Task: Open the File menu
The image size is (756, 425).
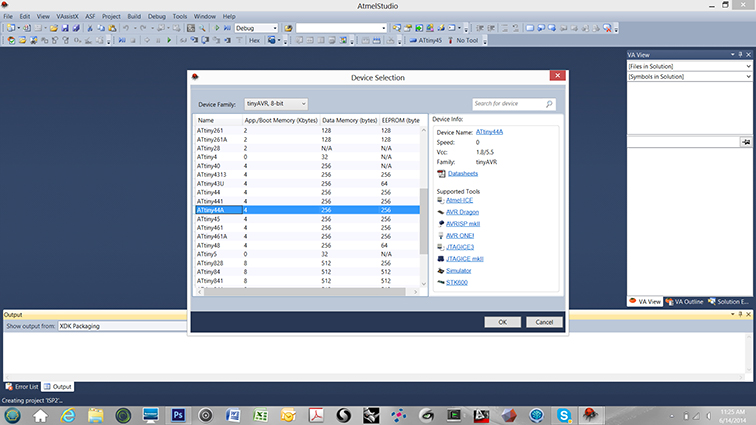Action: [8, 16]
